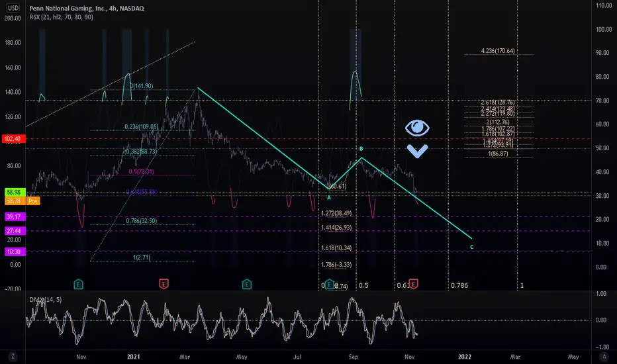
Task: Select the wave label C
Action: click(x=472, y=247)
